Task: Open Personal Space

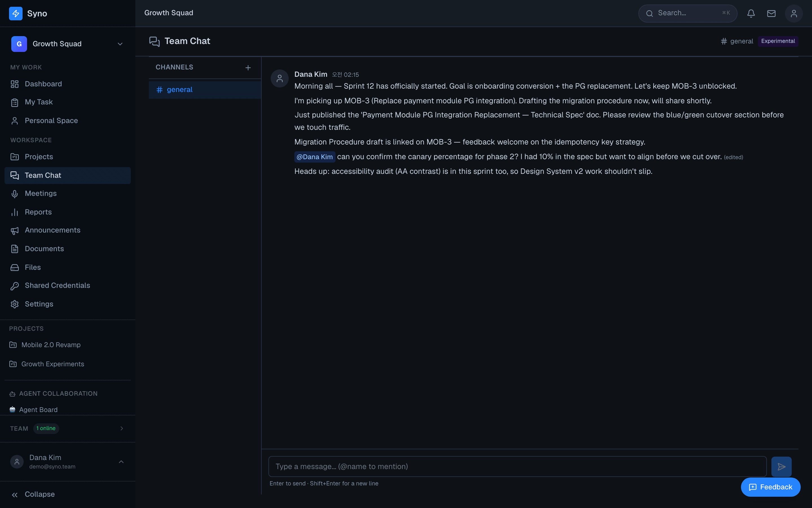Action: (x=68, y=121)
